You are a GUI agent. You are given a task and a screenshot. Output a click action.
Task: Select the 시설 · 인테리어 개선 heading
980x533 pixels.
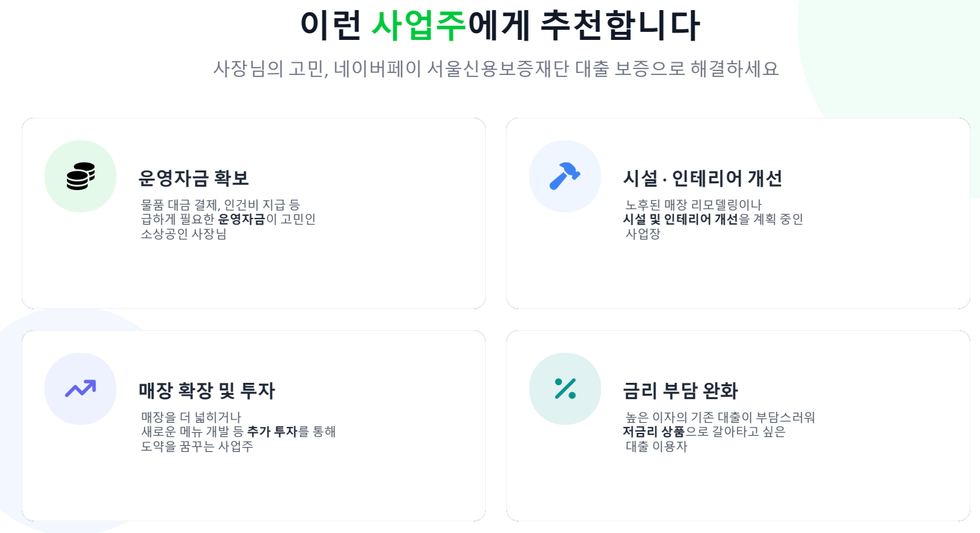(x=702, y=178)
